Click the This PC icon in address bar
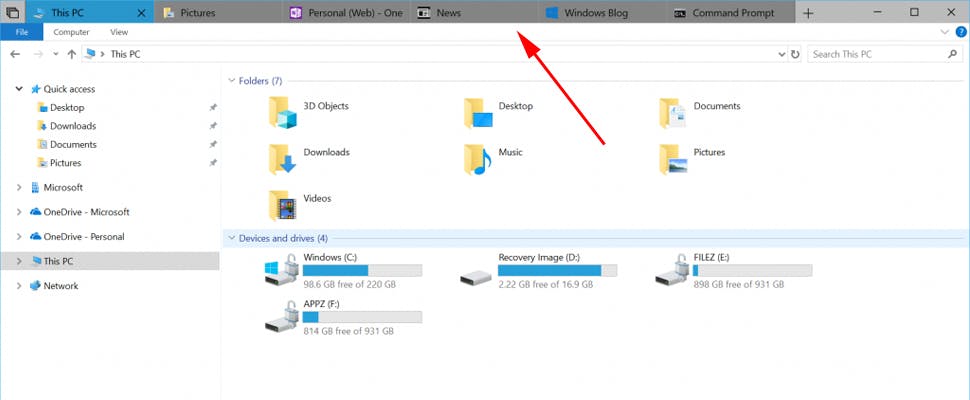970x400 pixels. tap(90, 54)
